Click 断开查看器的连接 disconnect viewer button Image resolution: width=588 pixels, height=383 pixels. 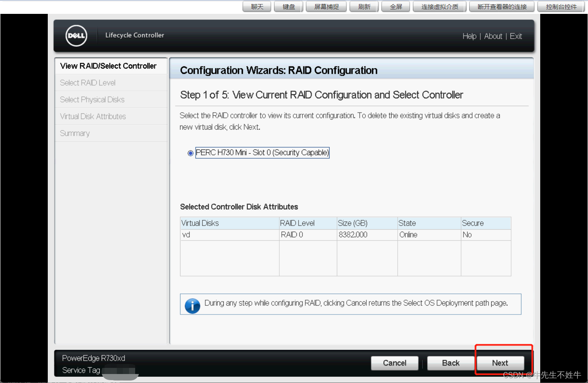502,7
